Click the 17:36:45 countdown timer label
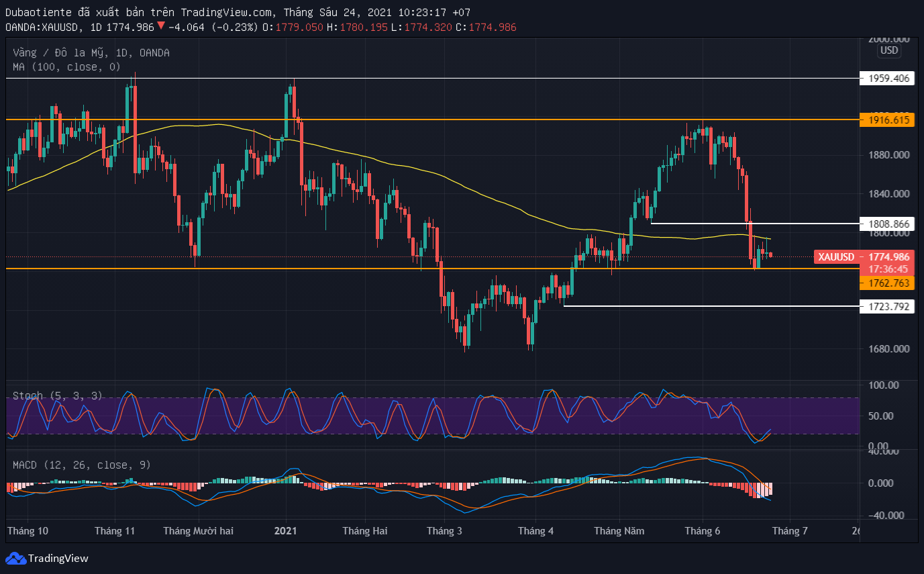Screen dimensions: 924x574 coord(888,269)
